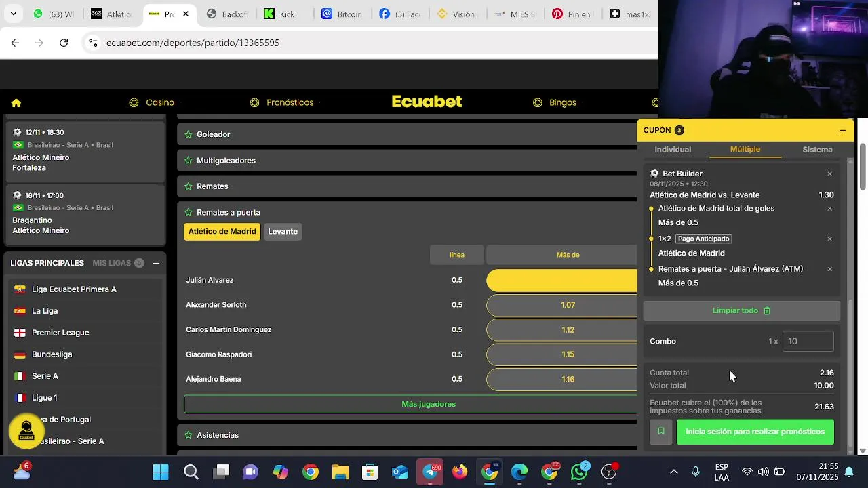Select Alejandro Baena 1.16 odds
The image size is (868, 488).
point(561,380)
